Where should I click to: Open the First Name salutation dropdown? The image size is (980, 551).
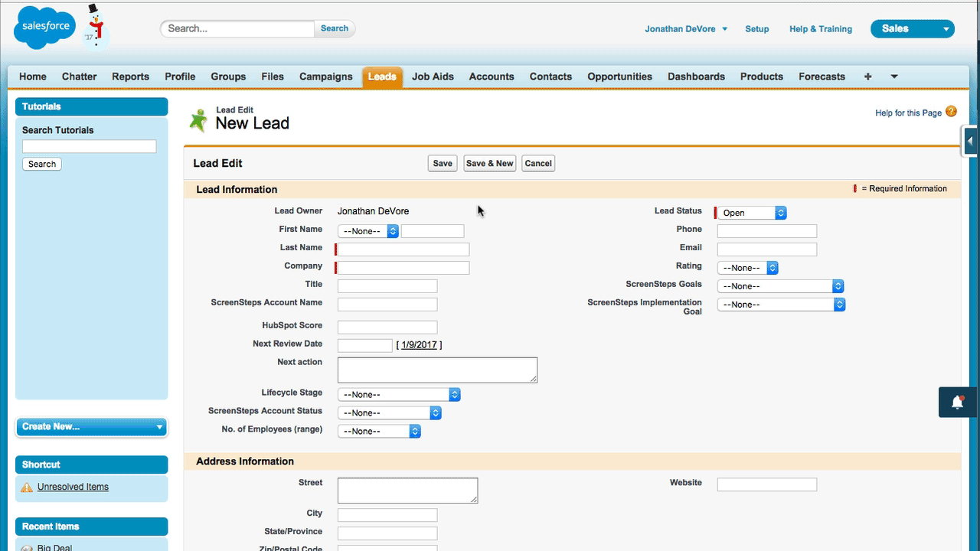pyautogui.click(x=368, y=231)
